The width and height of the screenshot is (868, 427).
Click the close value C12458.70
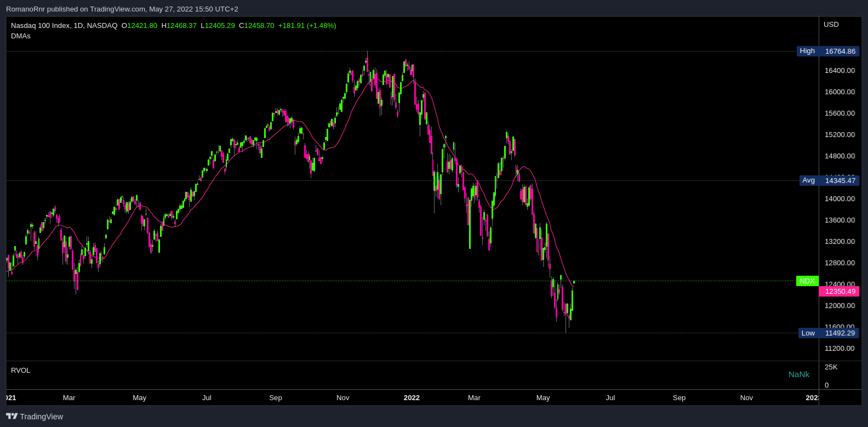point(256,25)
